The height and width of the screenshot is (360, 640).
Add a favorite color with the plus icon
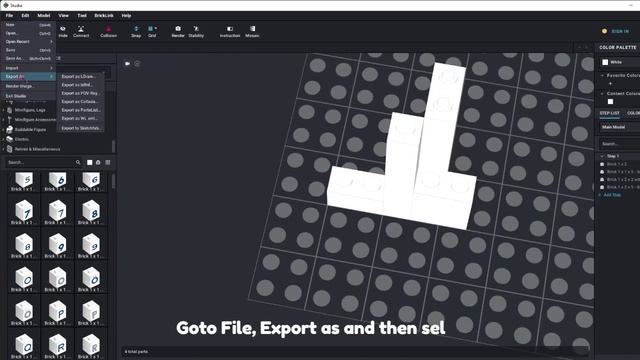pos(610,84)
